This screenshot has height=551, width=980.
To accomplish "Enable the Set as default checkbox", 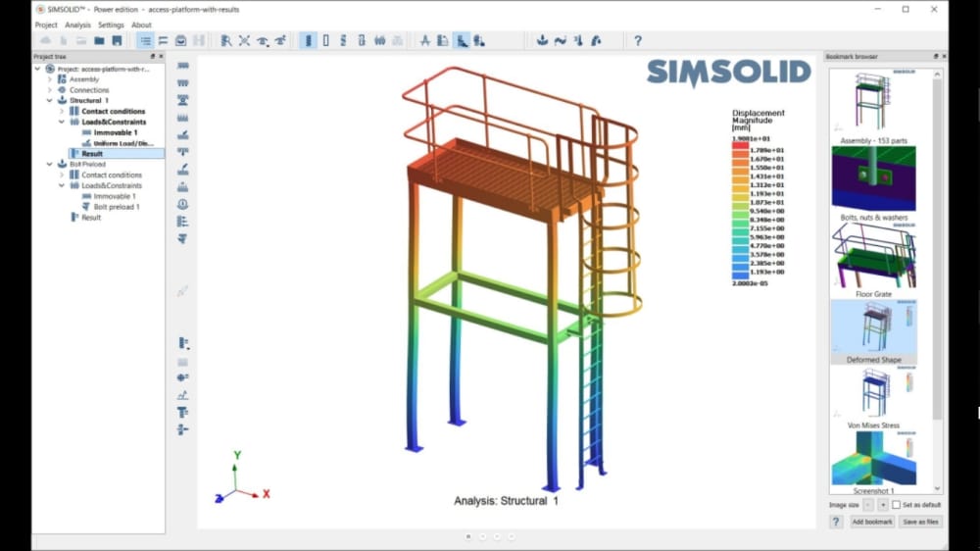I will 896,504.
